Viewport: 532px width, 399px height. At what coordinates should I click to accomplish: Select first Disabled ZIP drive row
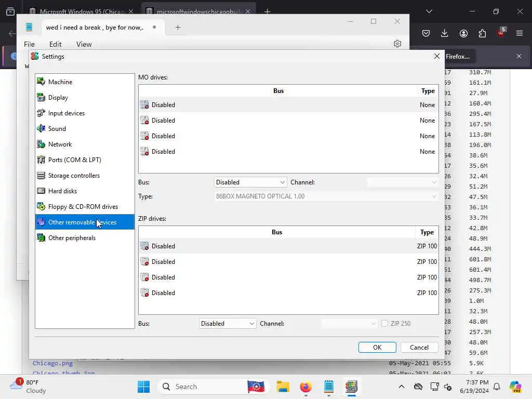[288, 246]
